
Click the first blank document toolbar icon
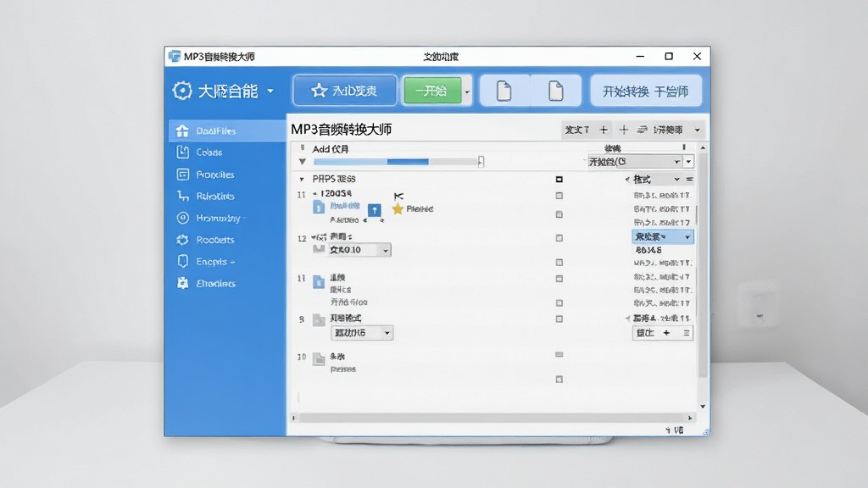[504, 91]
